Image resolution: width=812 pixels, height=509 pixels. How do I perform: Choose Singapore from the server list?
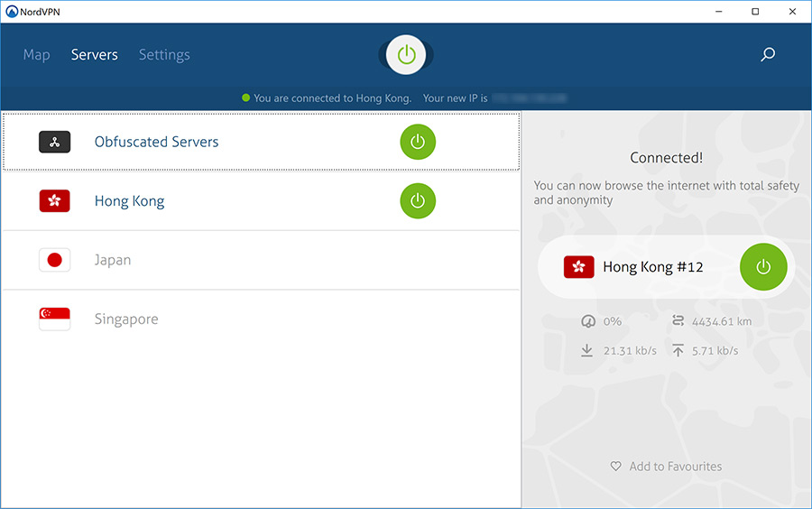pos(126,319)
